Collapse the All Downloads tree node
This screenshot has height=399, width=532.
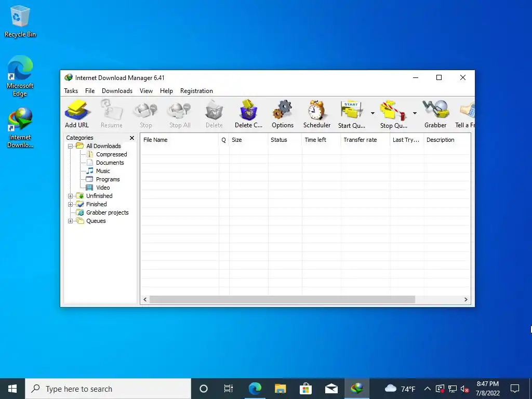(x=70, y=146)
